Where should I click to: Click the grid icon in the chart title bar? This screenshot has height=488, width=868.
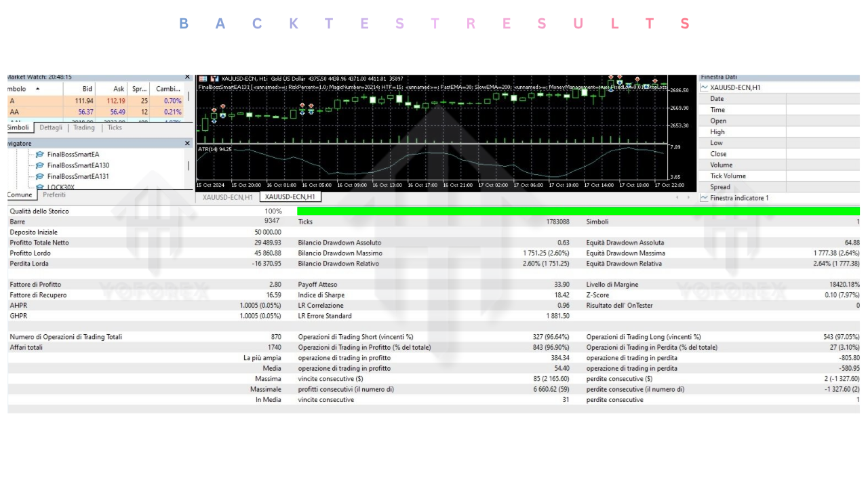(203, 79)
